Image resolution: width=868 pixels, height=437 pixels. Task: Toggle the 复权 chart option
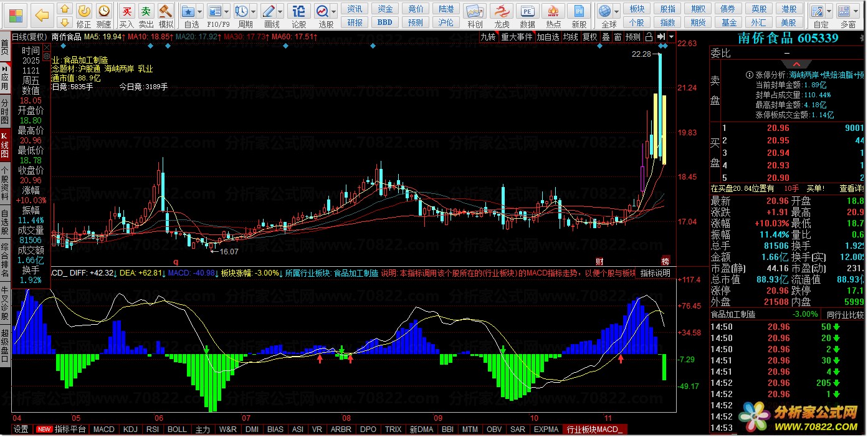coord(589,37)
